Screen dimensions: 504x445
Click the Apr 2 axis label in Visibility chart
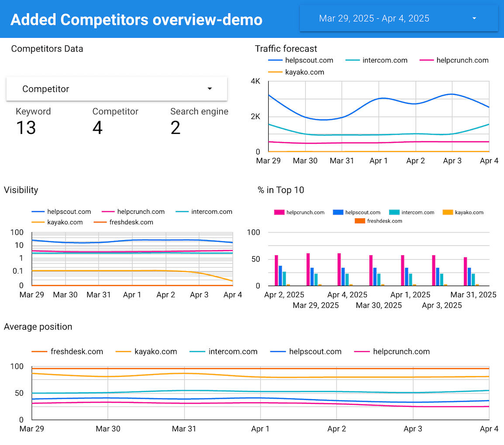point(166,295)
